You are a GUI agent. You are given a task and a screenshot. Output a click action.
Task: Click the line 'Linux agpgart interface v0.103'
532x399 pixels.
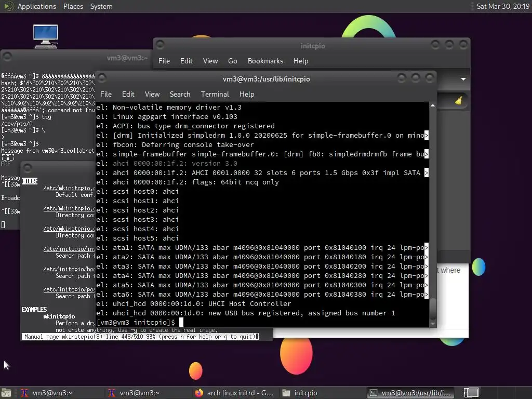167,117
